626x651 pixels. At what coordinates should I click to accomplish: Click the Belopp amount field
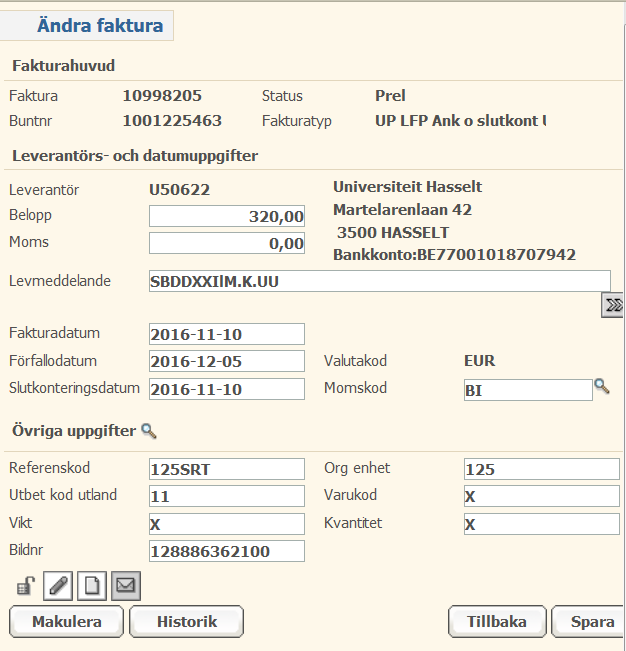(x=227, y=216)
